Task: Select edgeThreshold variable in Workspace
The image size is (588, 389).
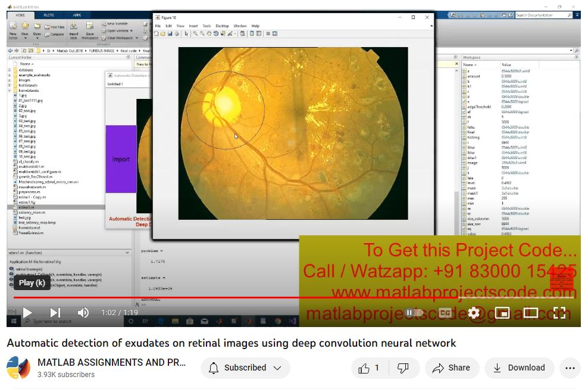Action: [479, 107]
